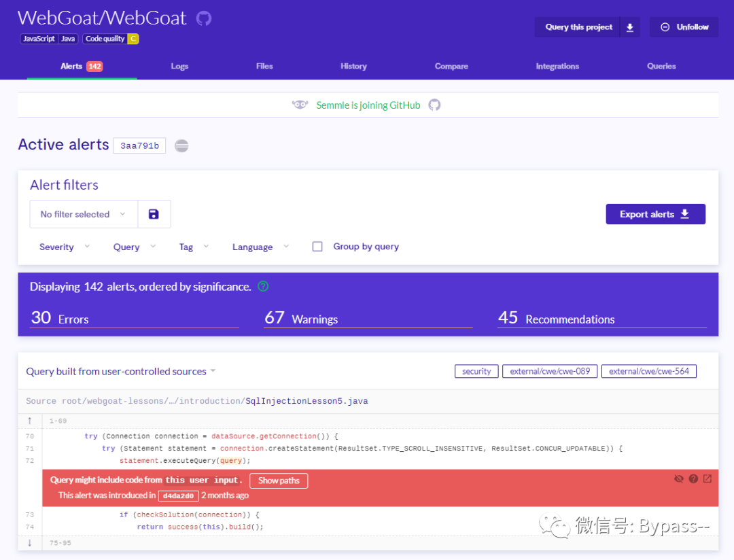Filter by 45 Recommendations
The height and width of the screenshot is (560, 734).
[602, 317]
